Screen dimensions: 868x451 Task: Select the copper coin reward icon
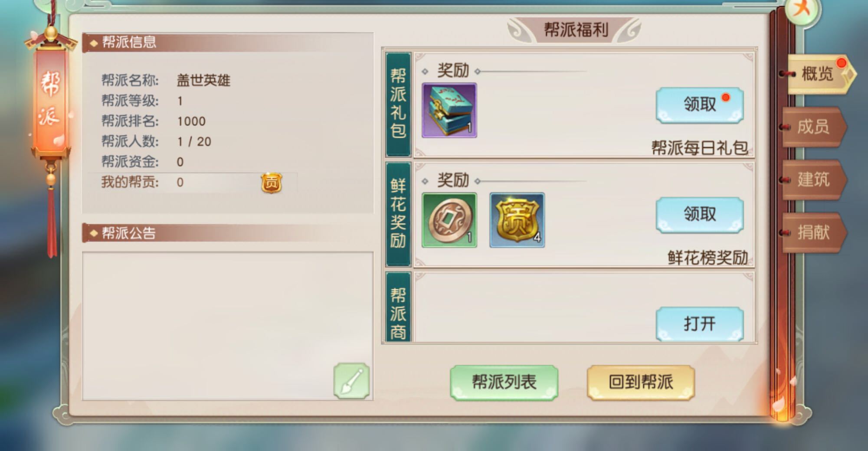pos(449,220)
